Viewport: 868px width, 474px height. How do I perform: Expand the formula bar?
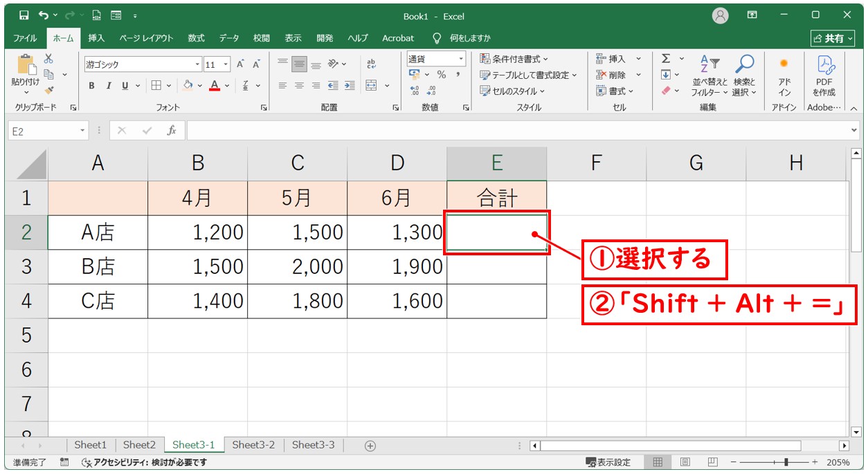click(x=854, y=130)
